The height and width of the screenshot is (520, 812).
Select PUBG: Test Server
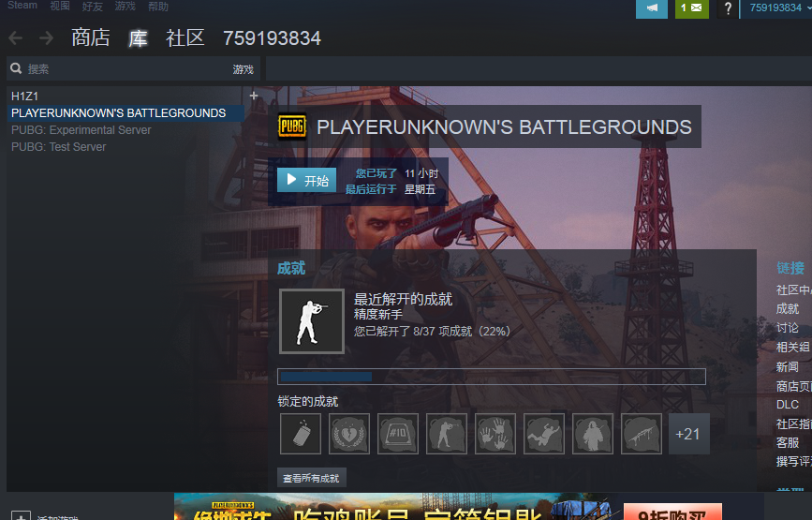click(x=58, y=147)
